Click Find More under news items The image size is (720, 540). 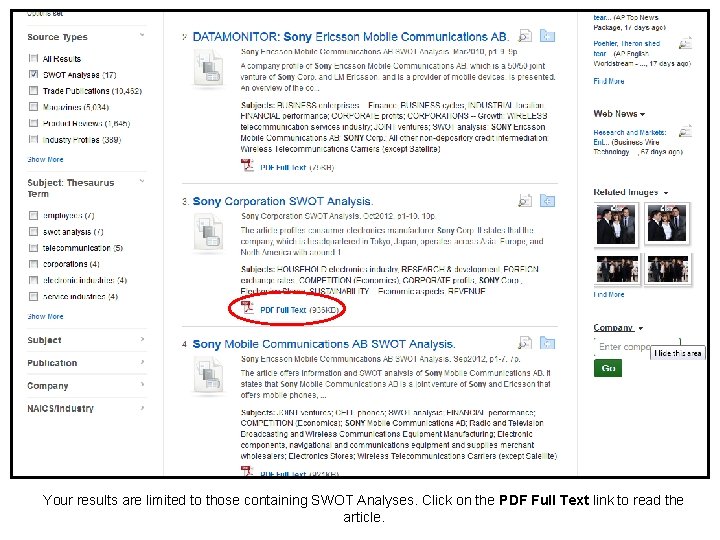pos(609,81)
